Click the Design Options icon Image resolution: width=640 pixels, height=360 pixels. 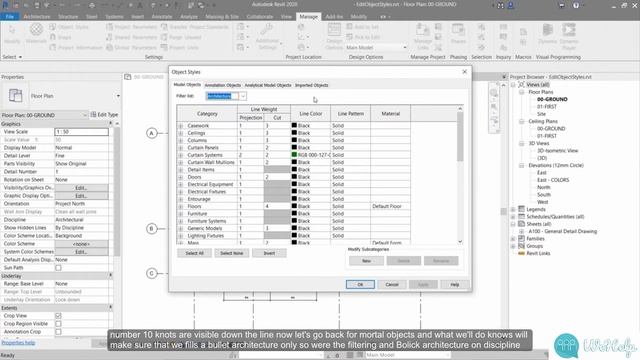click(x=334, y=30)
